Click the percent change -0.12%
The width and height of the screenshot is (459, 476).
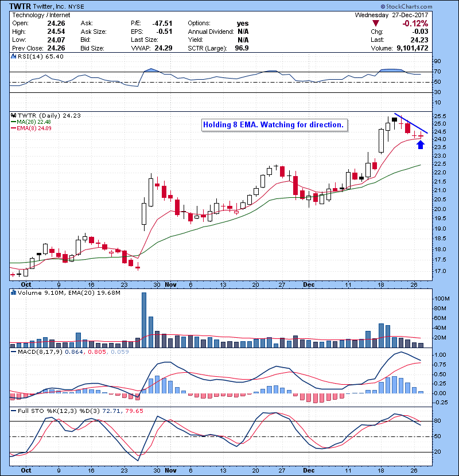415,24
